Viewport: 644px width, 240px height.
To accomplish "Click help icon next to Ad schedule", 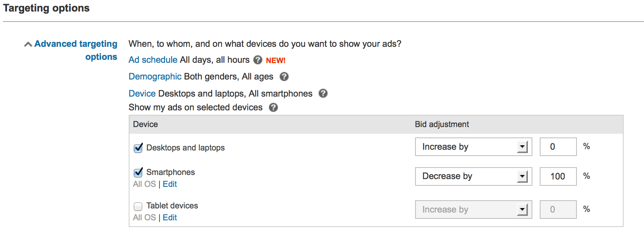I will pyautogui.click(x=258, y=60).
